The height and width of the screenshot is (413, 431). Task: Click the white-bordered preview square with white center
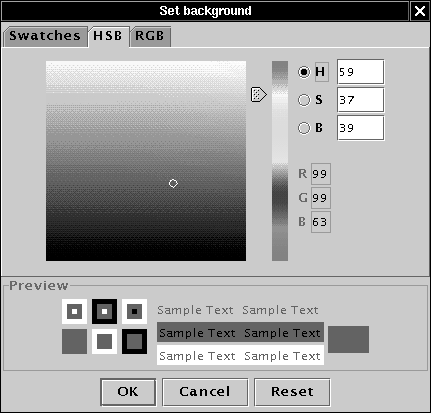[x=74, y=311]
